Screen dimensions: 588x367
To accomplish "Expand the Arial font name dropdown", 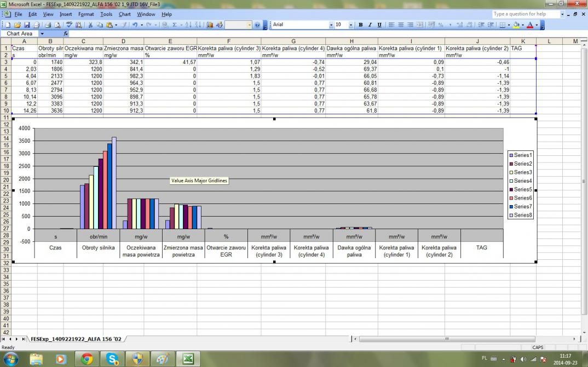I will click(x=331, y=25).
